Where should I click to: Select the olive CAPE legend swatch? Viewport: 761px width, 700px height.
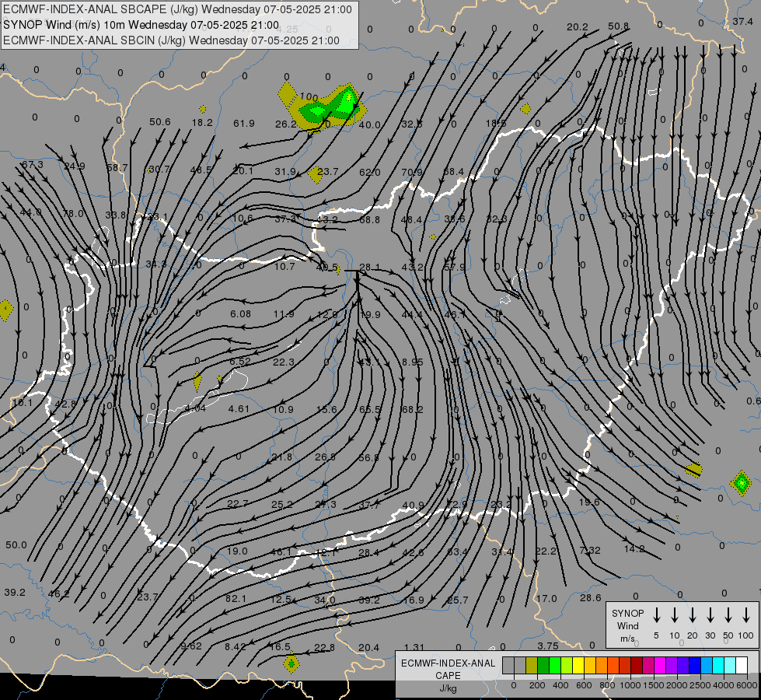click(532, 665)
